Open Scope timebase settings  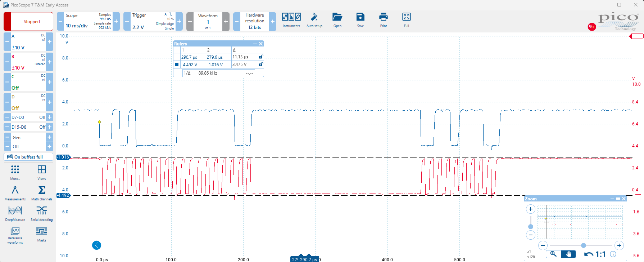click(x=88, y=21)
